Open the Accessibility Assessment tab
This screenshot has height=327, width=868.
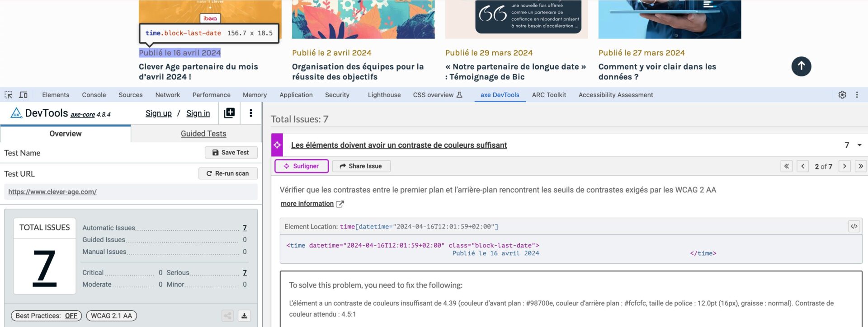click(x=616, y=95)
